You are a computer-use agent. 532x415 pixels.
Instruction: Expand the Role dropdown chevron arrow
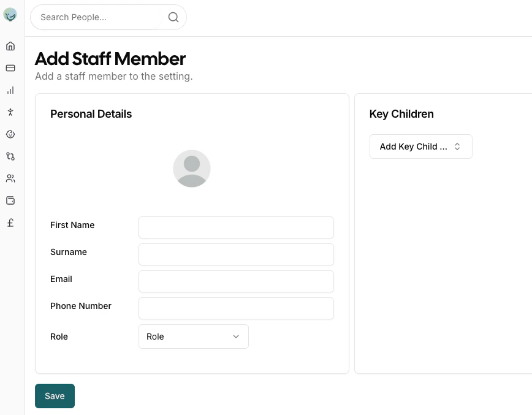point(235,337)
